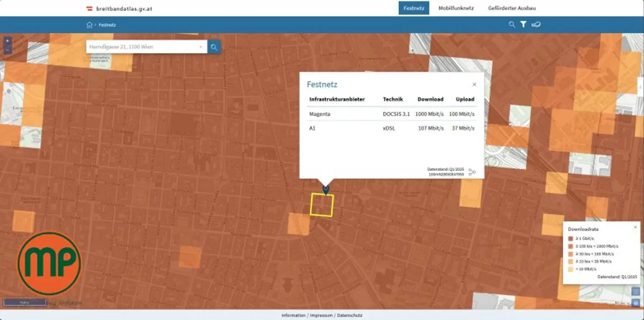This screenshot has width=644, height=320.
Task: Zoom out on the map
Action: coord(8,50)
